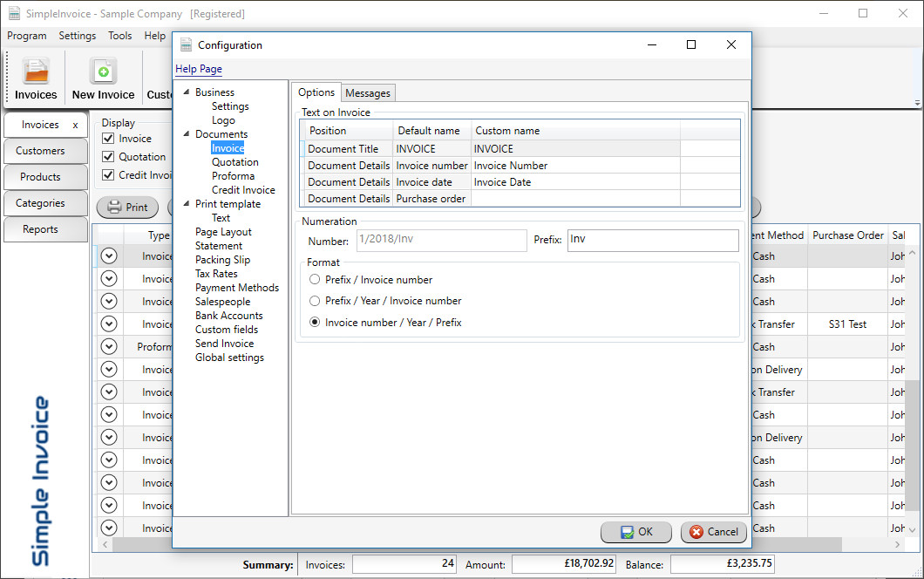Image resolution: width=924 pixels, height=579 pixels.
Task: Toggle the Quotation display checkbox
Action: (108, 157)
